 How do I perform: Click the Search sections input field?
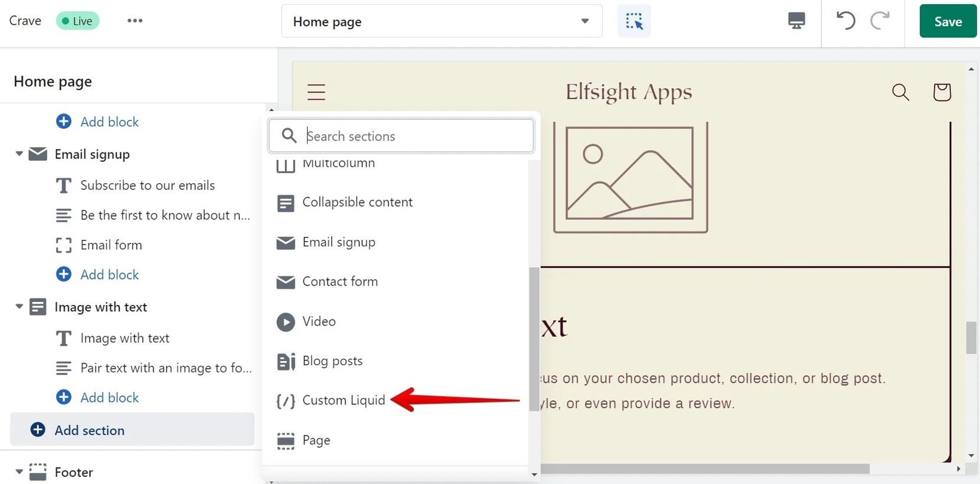pyautogui.click(x=413, y=136)
